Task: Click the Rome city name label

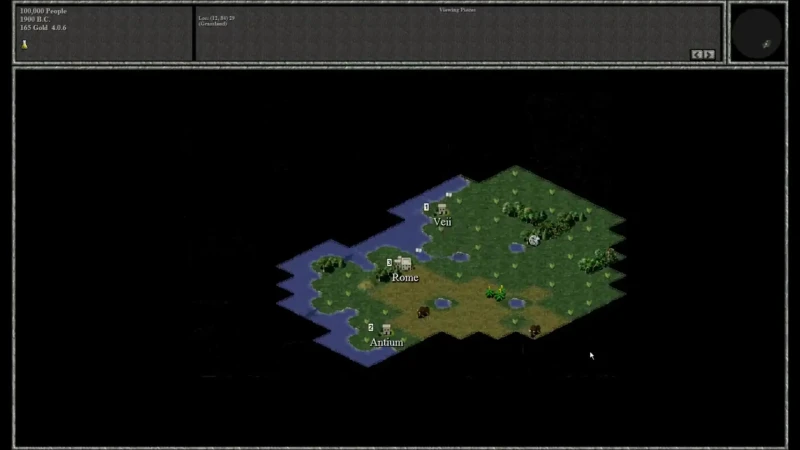Action: pos(405,278)
